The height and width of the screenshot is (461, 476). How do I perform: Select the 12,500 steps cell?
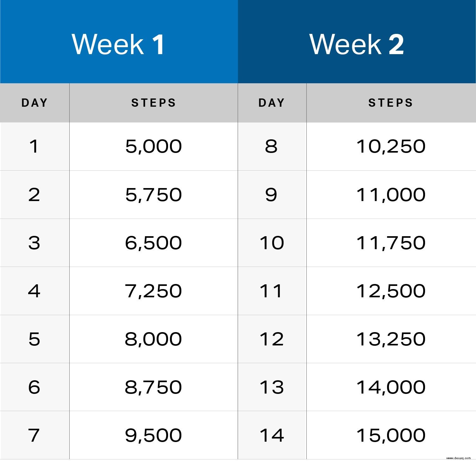(391, 291)
